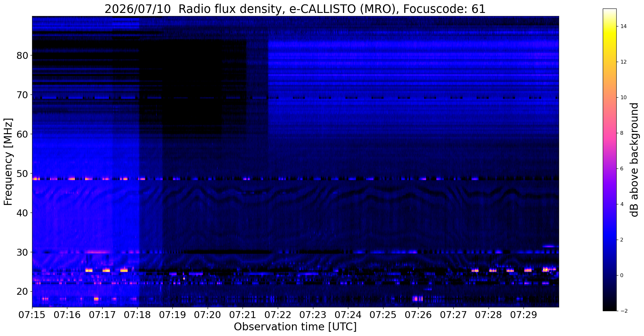Viewport: 644px width, 336px height.
Task: Click the plot title mentioning e-CALLISTO (MRO)
Action: tap(295, 9)
